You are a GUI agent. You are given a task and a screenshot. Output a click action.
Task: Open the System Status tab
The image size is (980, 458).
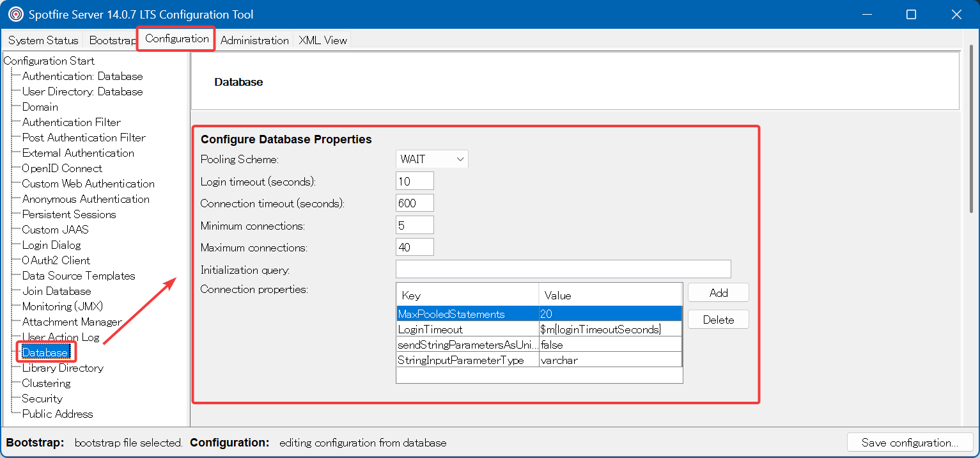[43, 40]
